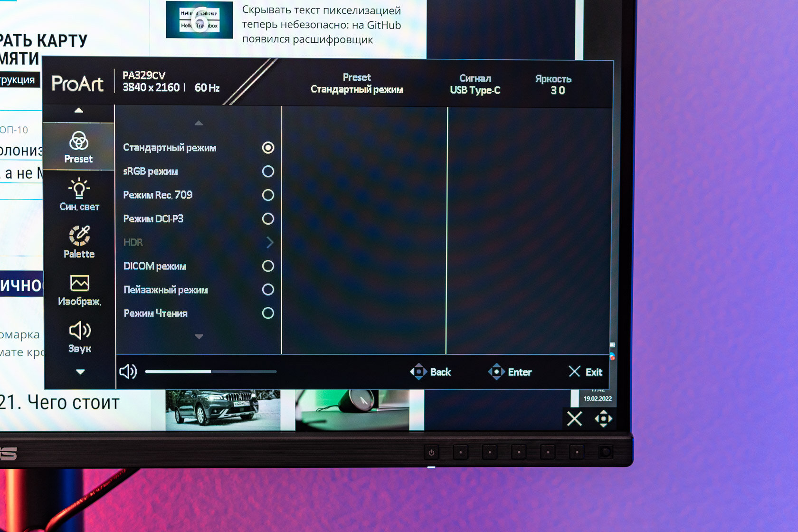Click the HDR menu label
This screenshot has height=532, width=798.
pos(133,242)
